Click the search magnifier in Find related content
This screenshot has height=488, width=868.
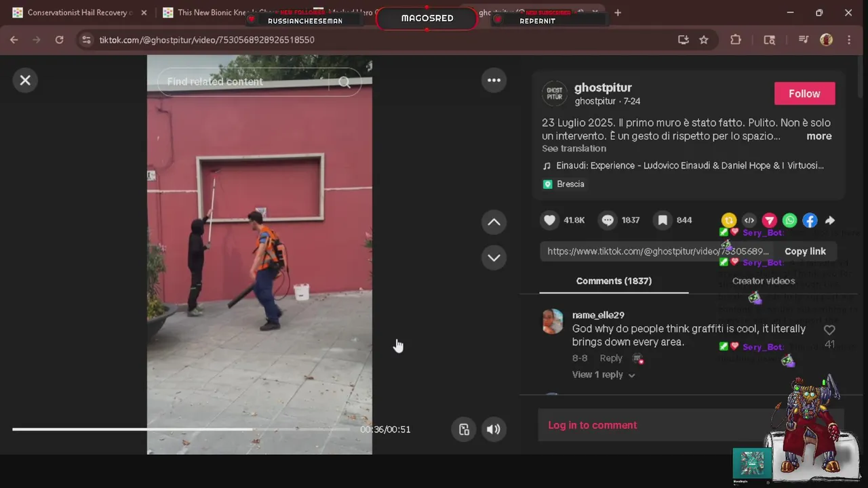pos(344,82)
